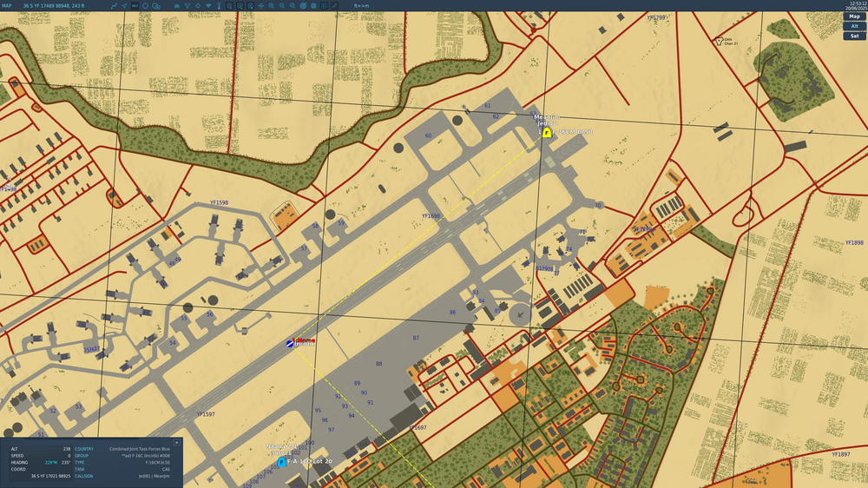This screenshot has height=488, width=868.
Task: Switch to the Sat view layer
Action: pos(855,36)
